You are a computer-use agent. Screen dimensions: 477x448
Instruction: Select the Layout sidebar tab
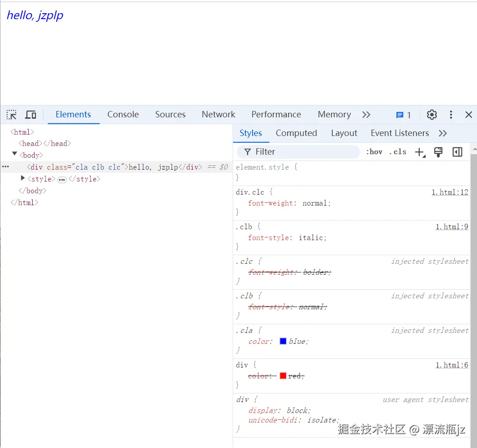coord(344,133)
